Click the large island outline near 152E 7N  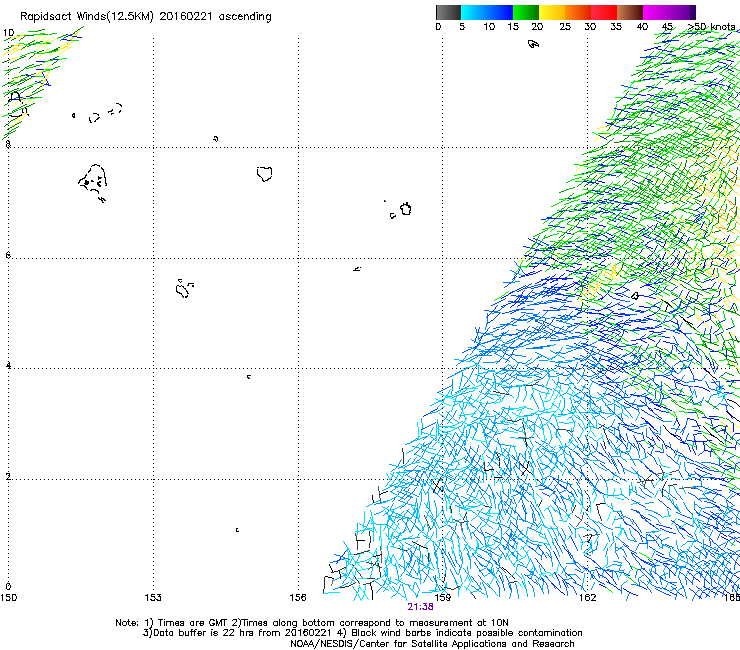92,182
